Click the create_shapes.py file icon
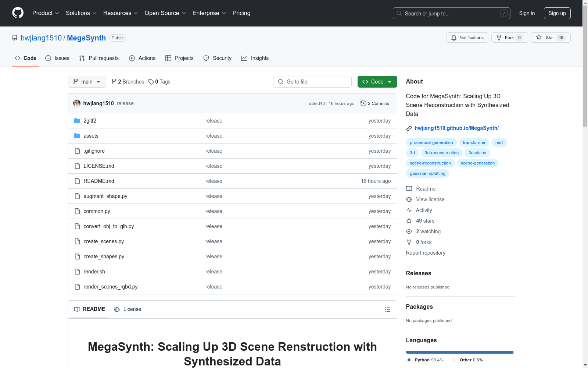Image resolution: width=588 pixels, height=368 pixels. (x=77, y=256)
